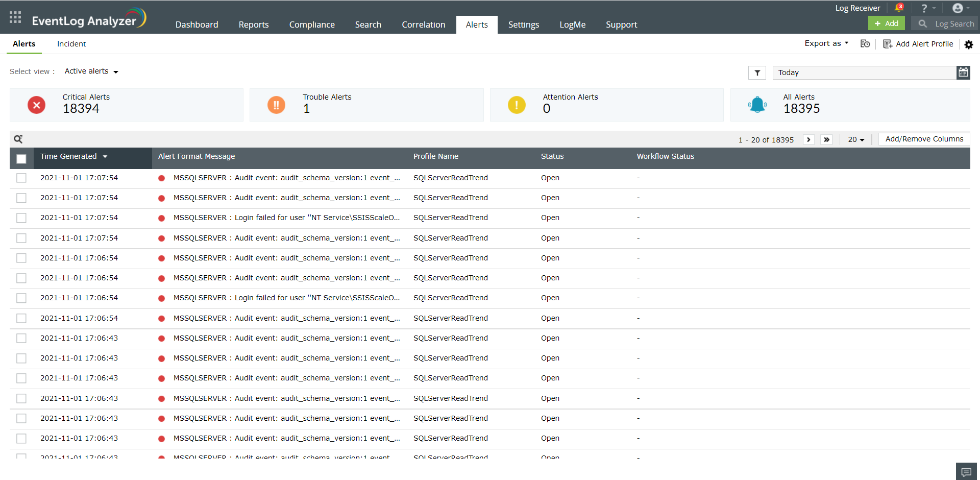
Task: Open the apps grid icon
Action: pos(15,17)
